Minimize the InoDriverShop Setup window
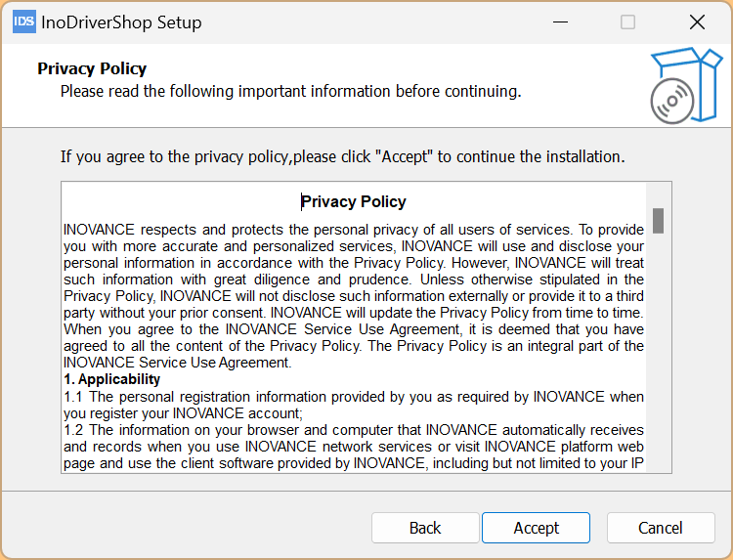Screen dimensions: 733x560 tap(560, 22)
